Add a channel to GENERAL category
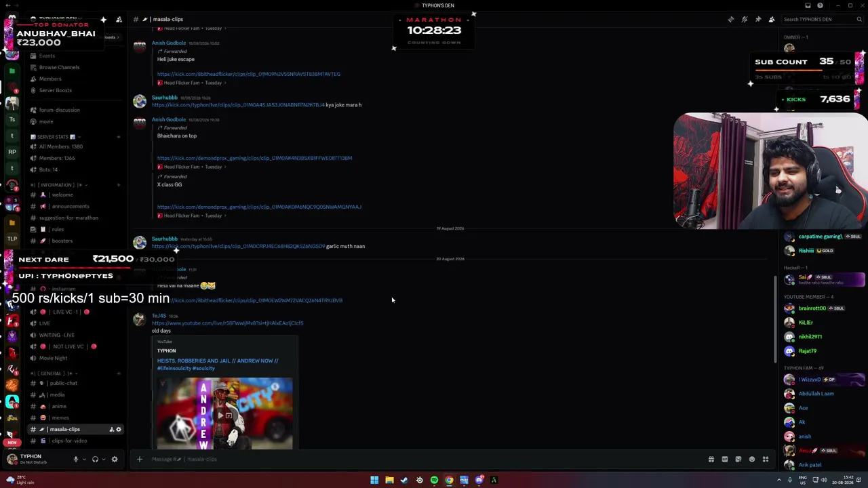 tap(118, 373)
